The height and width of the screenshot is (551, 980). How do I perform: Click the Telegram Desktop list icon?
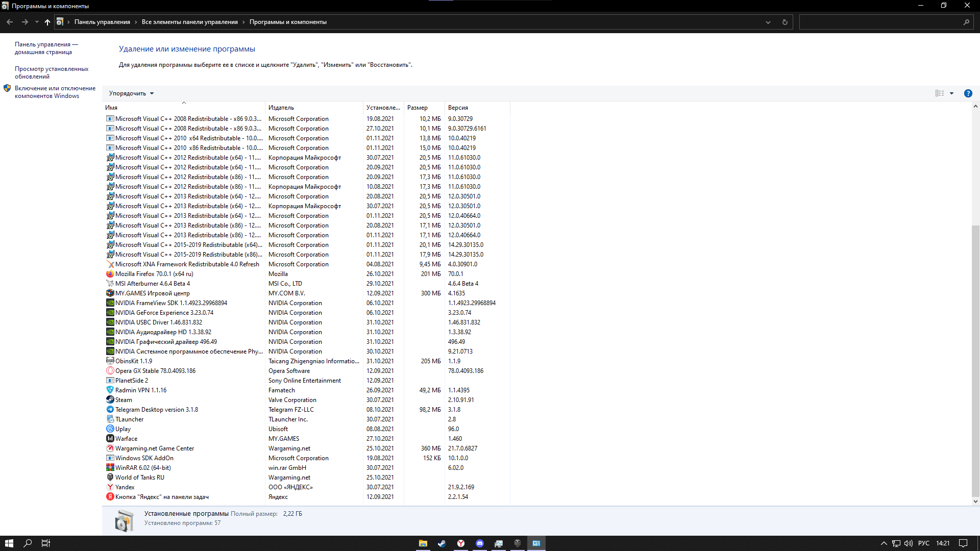coord(110,410)
